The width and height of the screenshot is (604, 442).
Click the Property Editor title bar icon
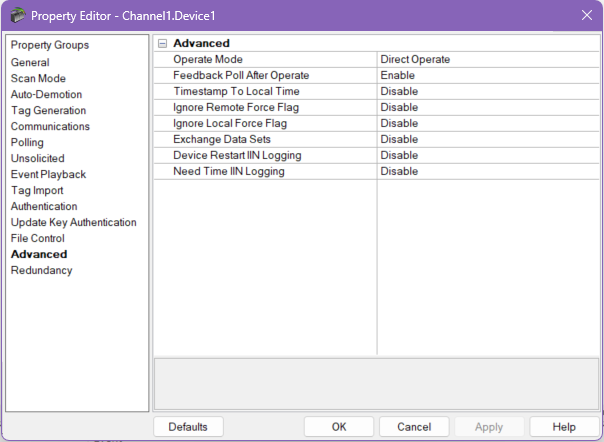click(16, 15)
